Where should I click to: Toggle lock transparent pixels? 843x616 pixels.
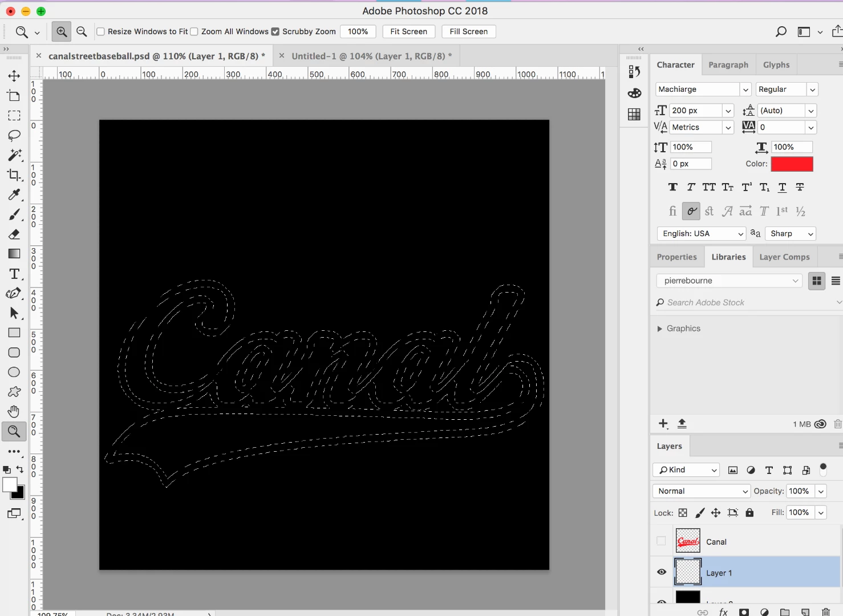click(683, 513)
